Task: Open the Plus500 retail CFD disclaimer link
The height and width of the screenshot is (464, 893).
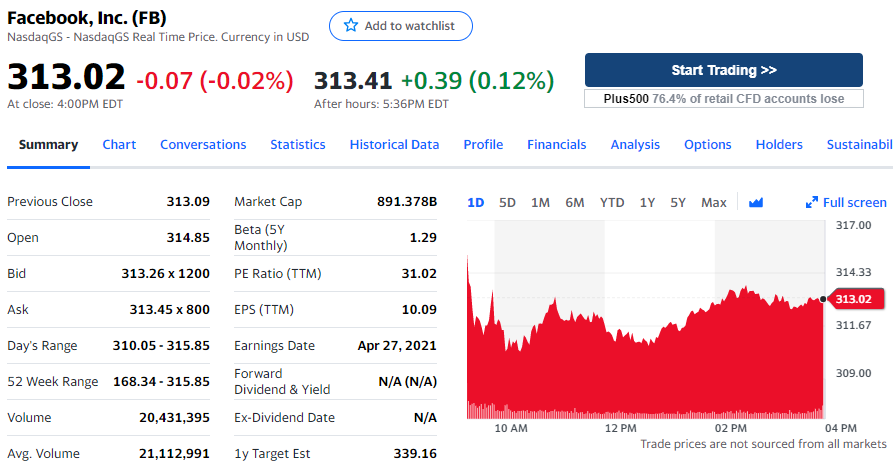Action: [x=724, y=98]
